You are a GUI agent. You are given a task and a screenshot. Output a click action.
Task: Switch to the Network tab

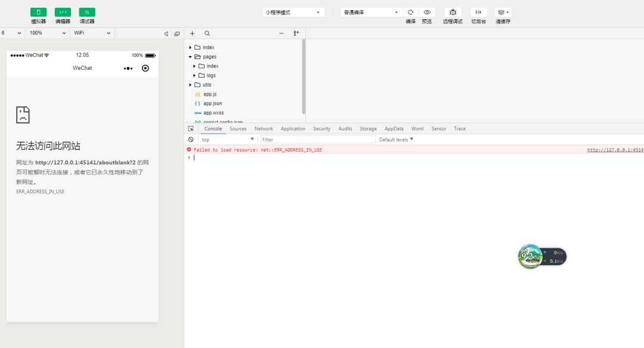264,129
